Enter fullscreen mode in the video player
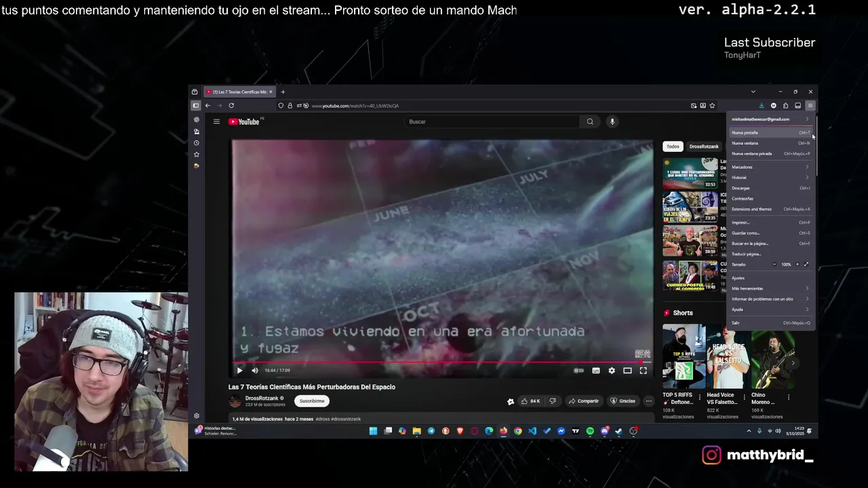 point(643,371)
